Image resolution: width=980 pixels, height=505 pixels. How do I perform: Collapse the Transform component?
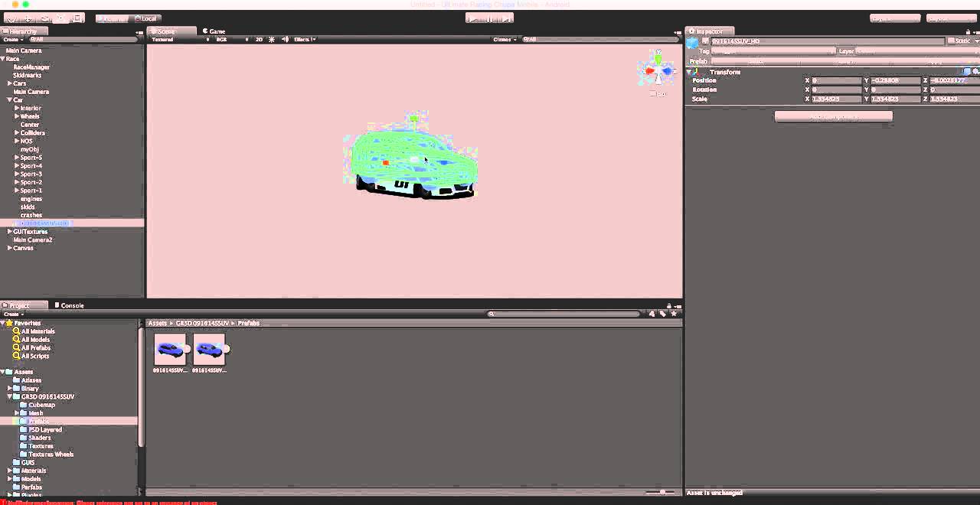point(689,72)
